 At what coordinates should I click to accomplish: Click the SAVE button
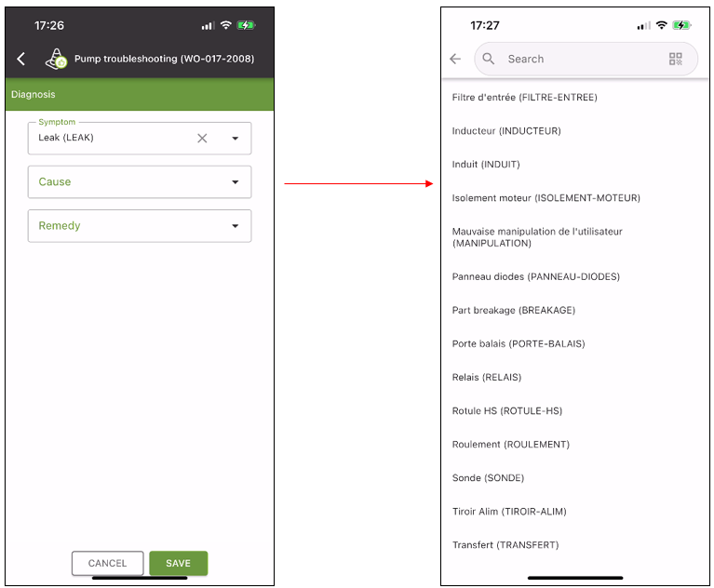click(x=179, y=564)
